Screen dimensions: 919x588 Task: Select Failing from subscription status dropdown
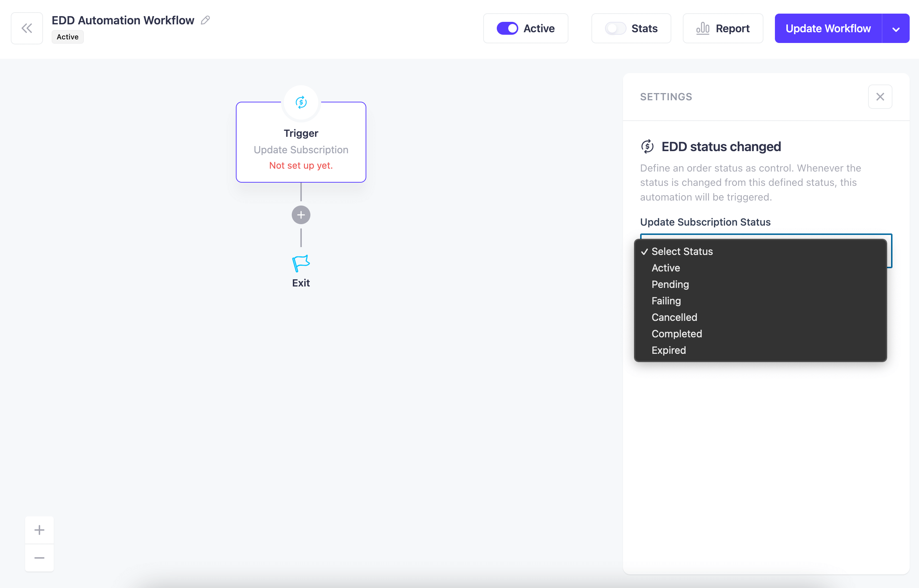tap(666, 300)
